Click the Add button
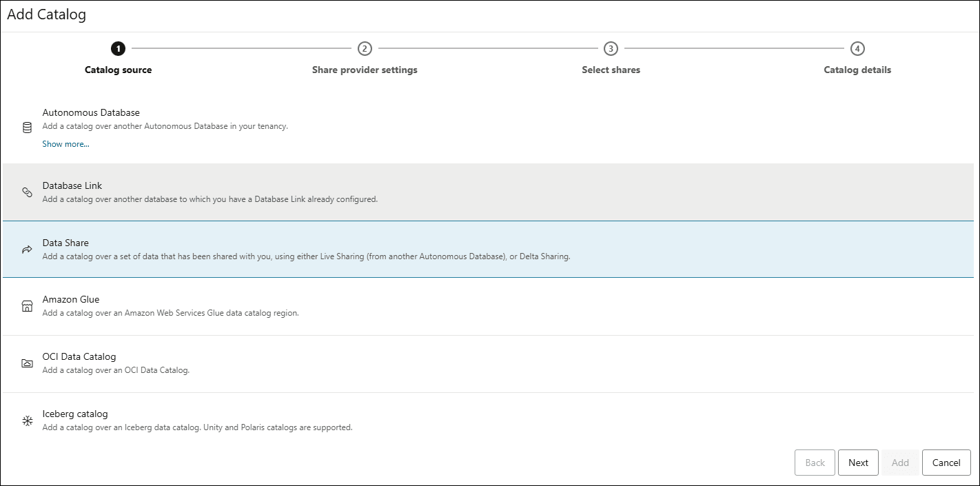The height and width of the screenshot is (486, 980). 900,462
